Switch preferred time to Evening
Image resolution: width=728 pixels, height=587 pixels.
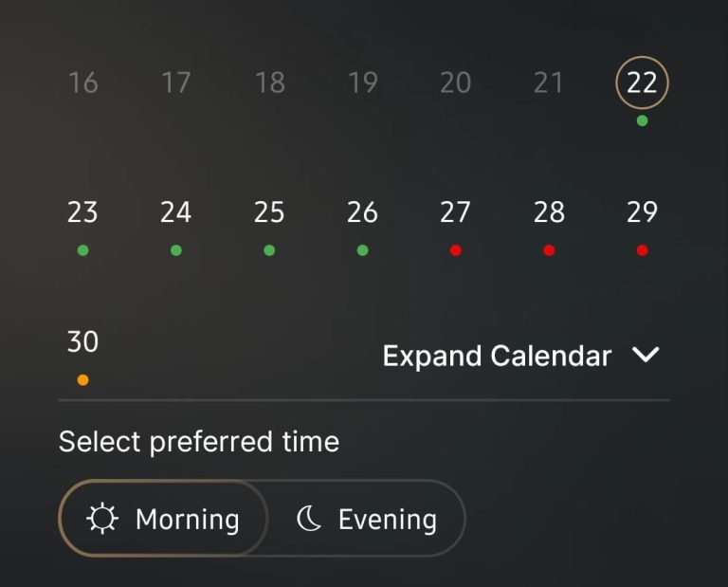[367, 518]
